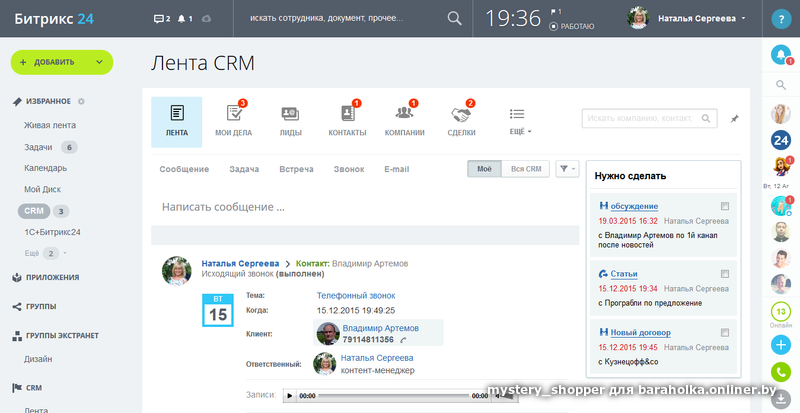Click green phone call button
This screenshot has height=413, width=800.
(x=781, y=372)
